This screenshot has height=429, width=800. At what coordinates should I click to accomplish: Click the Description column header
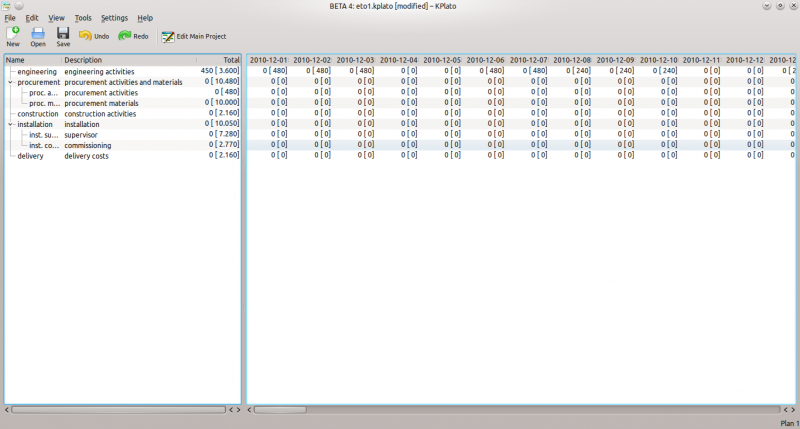tap(84, 60)
